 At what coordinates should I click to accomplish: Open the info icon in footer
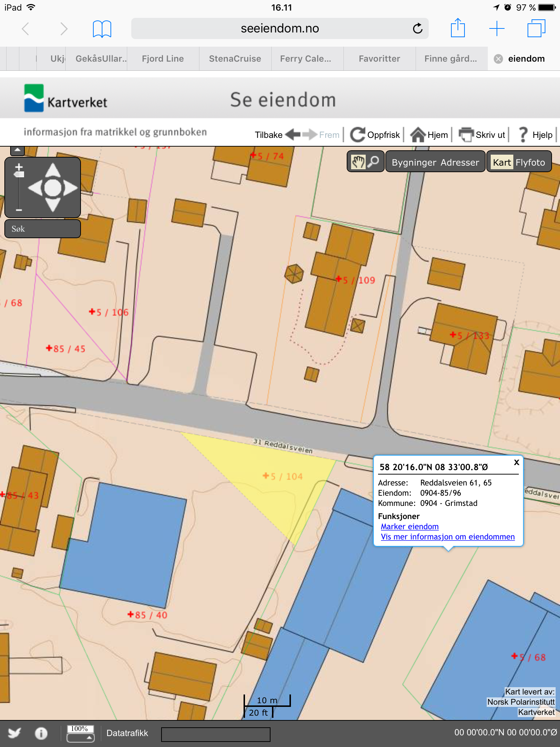41,733
